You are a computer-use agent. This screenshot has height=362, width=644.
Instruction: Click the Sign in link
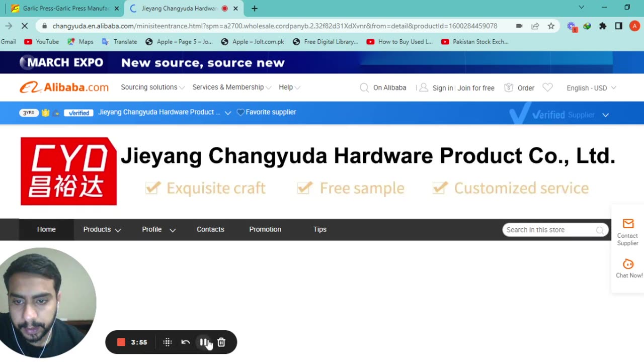click(x=443, y=88)
